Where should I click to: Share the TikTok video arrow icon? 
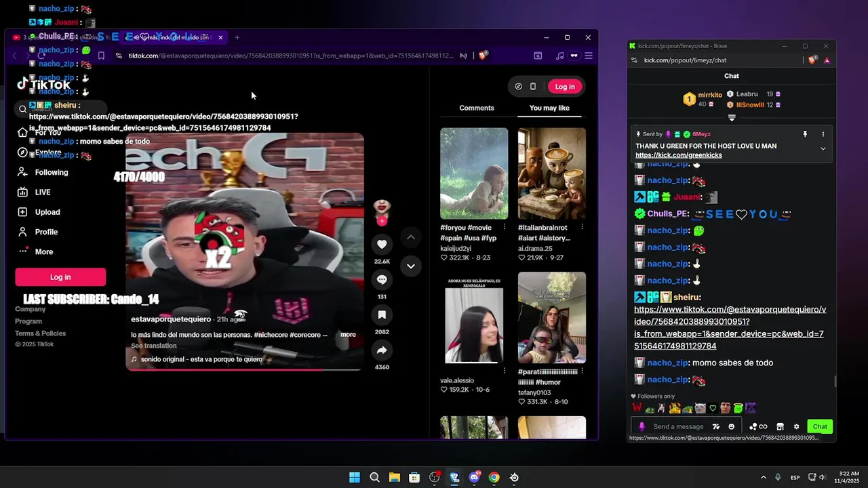382,350
